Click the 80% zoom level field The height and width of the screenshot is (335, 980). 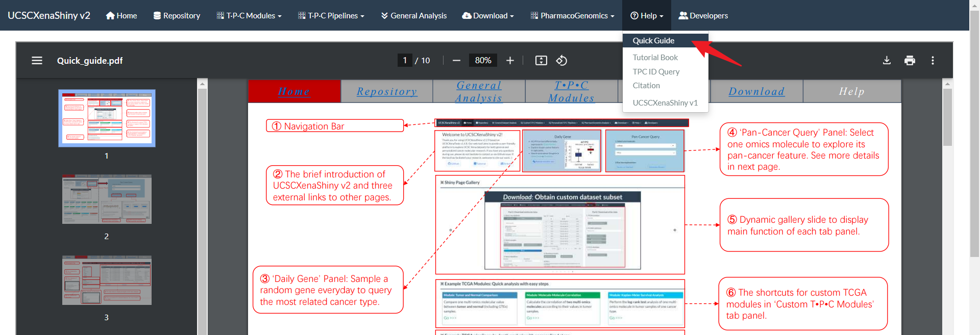483,61
